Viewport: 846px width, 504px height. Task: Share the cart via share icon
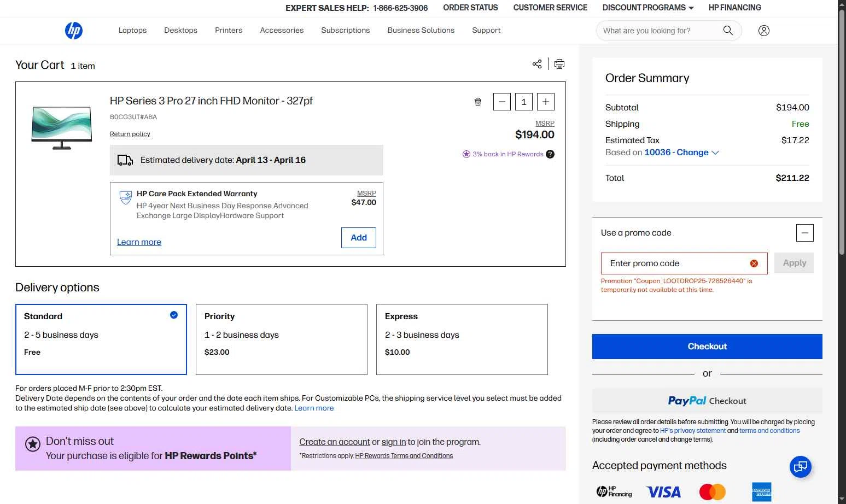point(537,64)
